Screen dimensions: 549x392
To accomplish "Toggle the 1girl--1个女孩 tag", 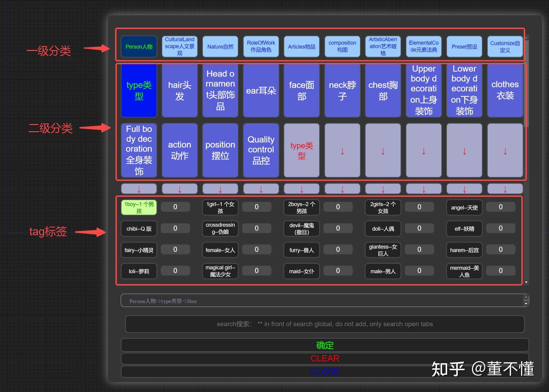I will (220, 207).
